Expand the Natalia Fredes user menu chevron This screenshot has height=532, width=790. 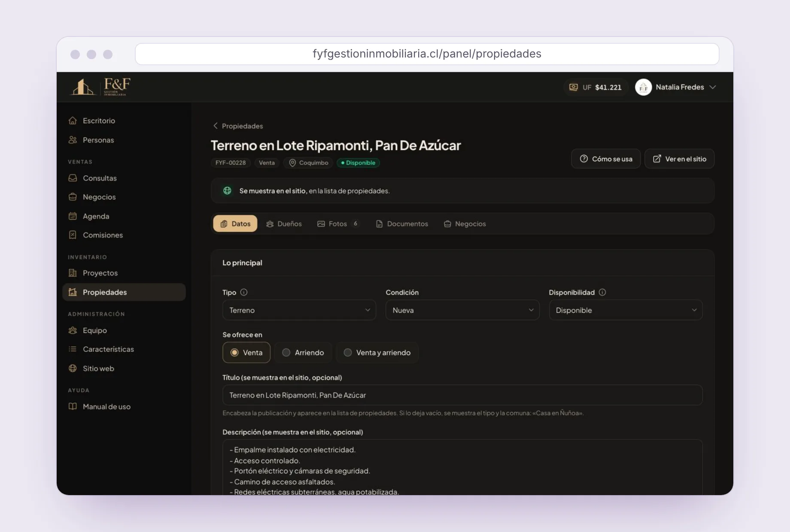(x=713, y=87)
